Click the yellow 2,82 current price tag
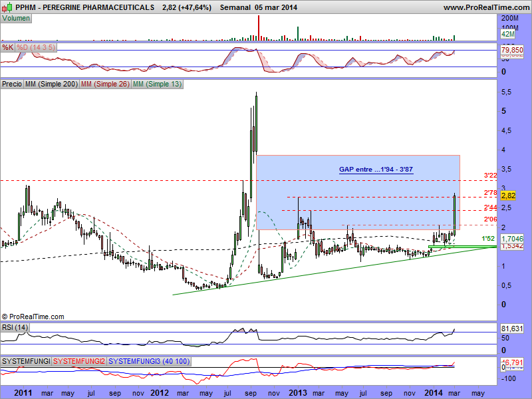 click(x=508, y=196)
